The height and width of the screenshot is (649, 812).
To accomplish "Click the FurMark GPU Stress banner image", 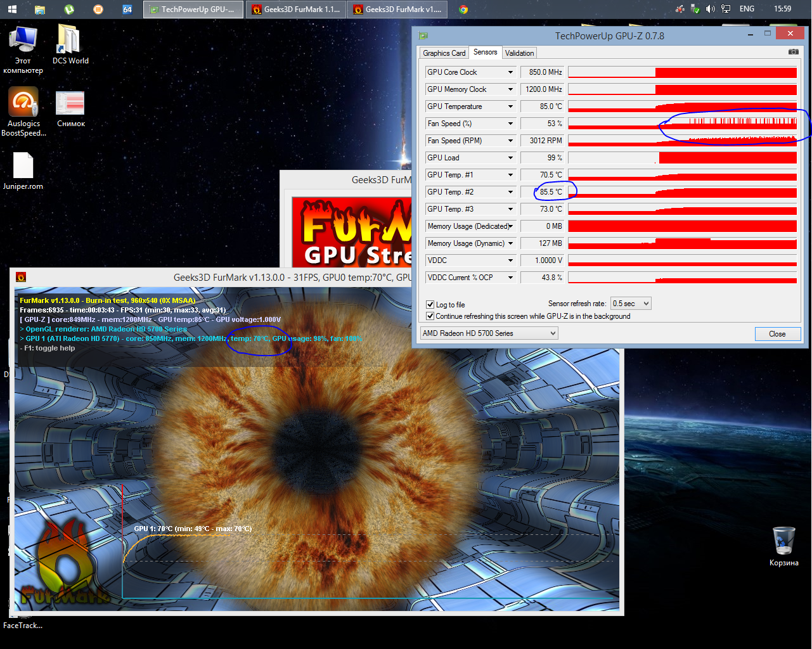I will [352, 232].
